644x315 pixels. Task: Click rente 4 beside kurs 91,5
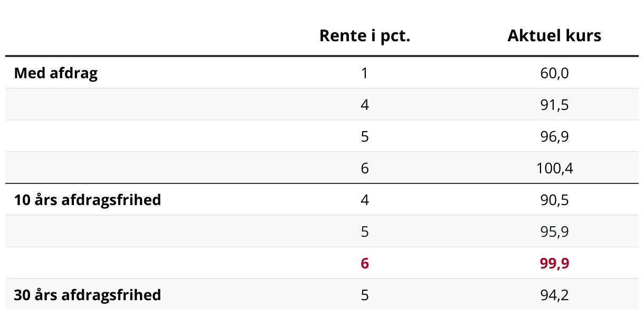[365, 105]
